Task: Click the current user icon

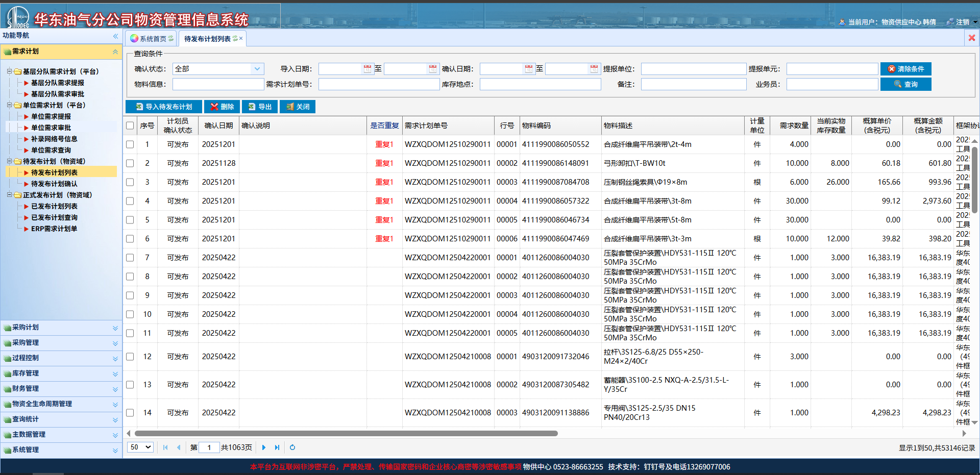Action: (x=842, y=22)
